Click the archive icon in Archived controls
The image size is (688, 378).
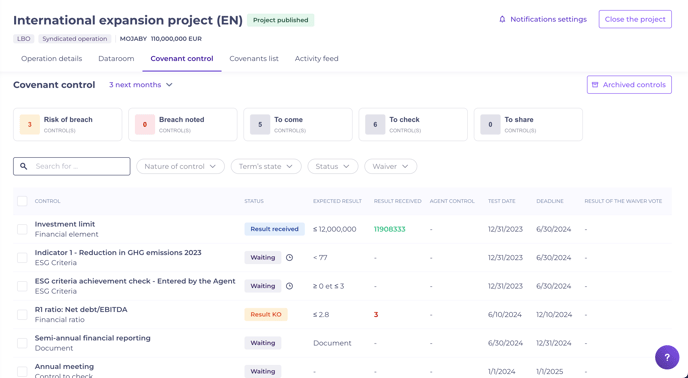tap(595, 85)
